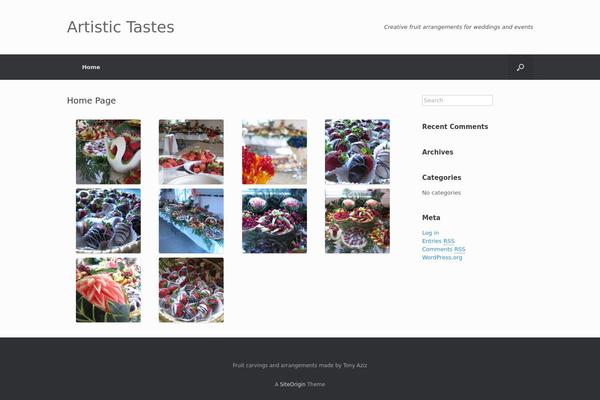Viewport: 600px width, 400px height.
Task: Open the carved melon swan thumbnail
Action: pos(108,152)
